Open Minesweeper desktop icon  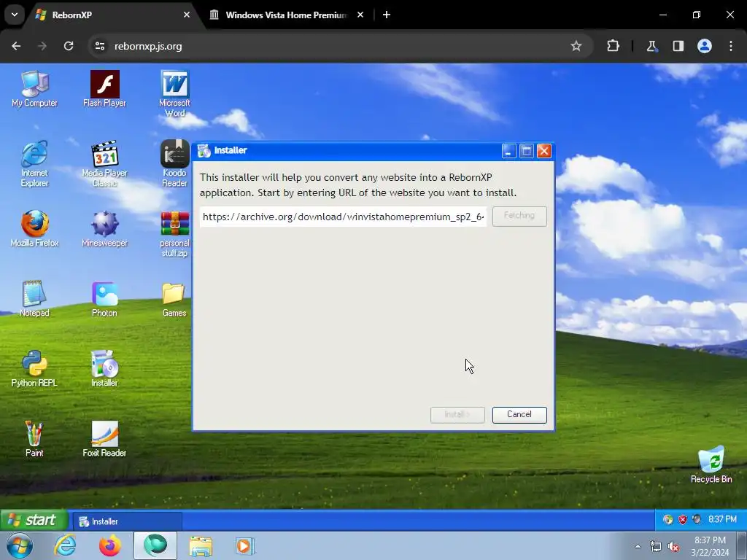(104, 229)
